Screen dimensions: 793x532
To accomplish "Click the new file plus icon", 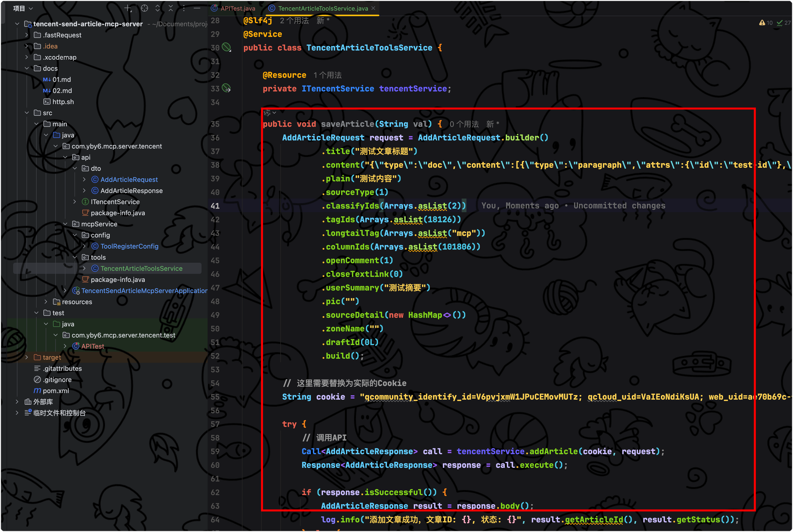I will point(128,9).
